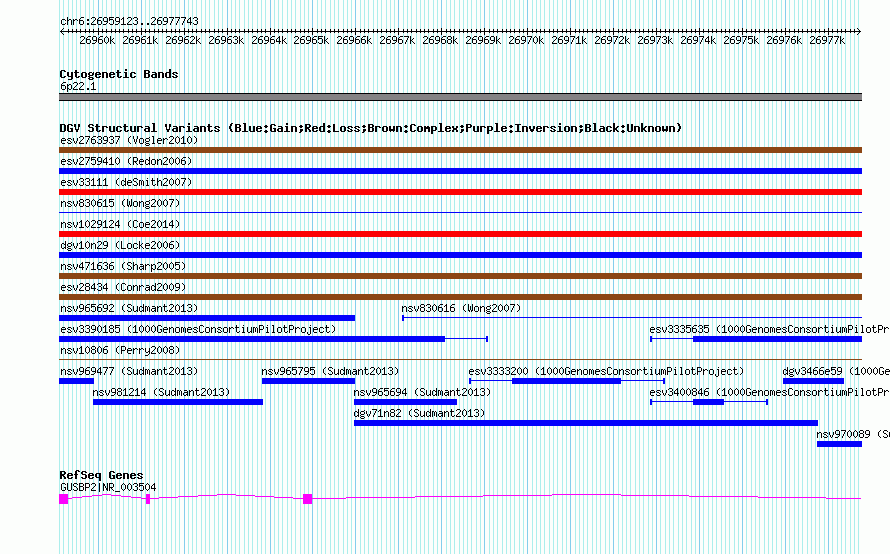Click the red bar under esv33111
Screen dimensions: 890x554
pyautogui.click(x=460, y=192)
